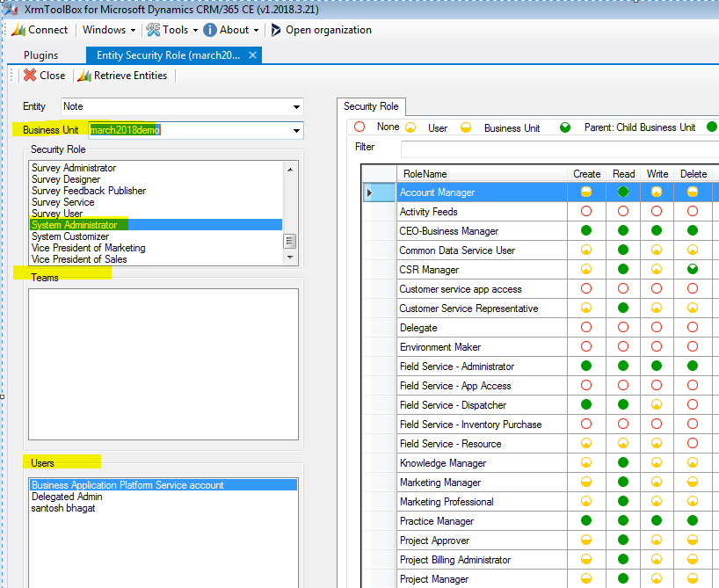Click the Retrieve Entities button
Screen dimensions: 719x588
coord(122,76)
